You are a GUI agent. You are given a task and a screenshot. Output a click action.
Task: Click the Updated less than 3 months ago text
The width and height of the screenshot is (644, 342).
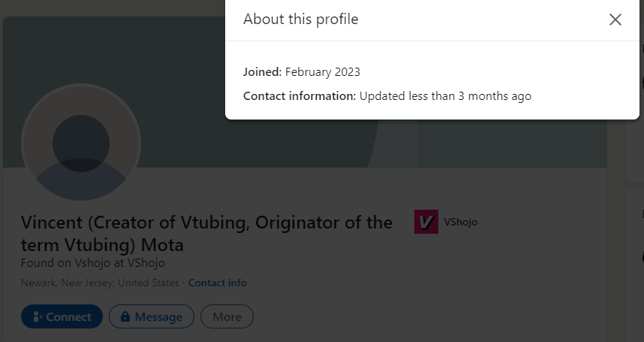coord(445,96)
